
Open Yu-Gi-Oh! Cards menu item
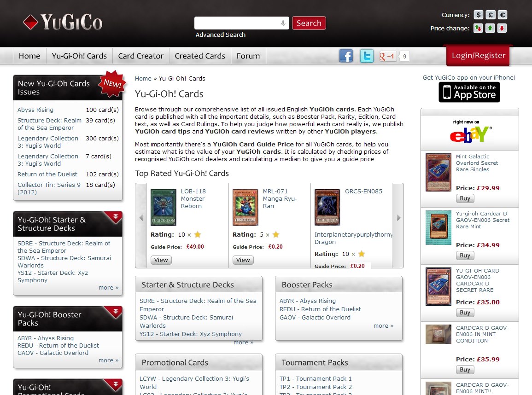click(x=79, y=56)
